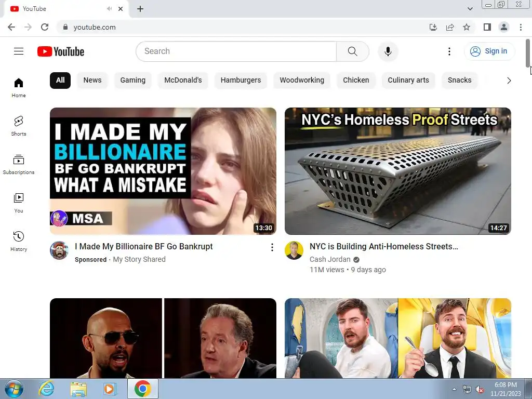
Task: Share this page icon in address bar
Action: [x=450, y=27]
